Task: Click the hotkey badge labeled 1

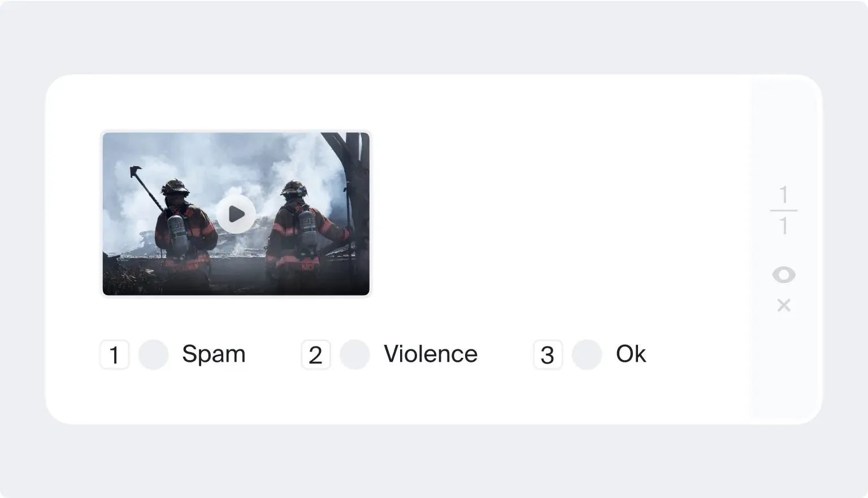Action: (114, 355)
